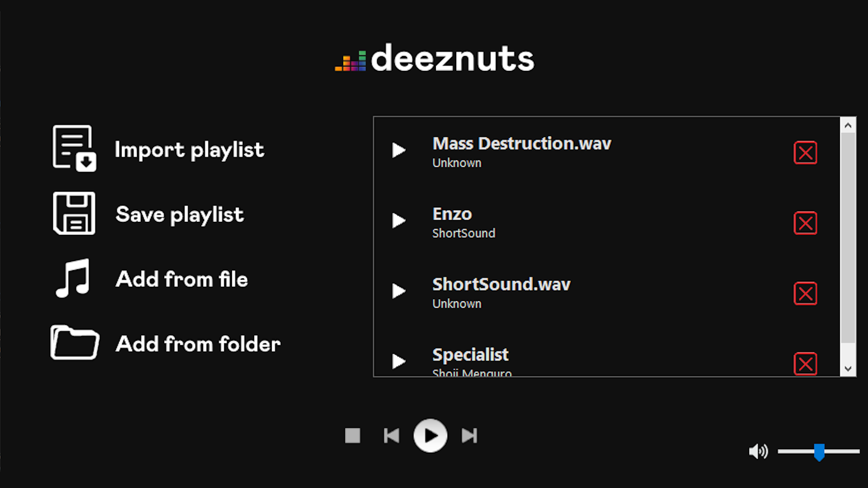Image resolution: width=868 pixels, height=488 pixels.
Task: Skip to the previous track
Action: coord(391,436)
